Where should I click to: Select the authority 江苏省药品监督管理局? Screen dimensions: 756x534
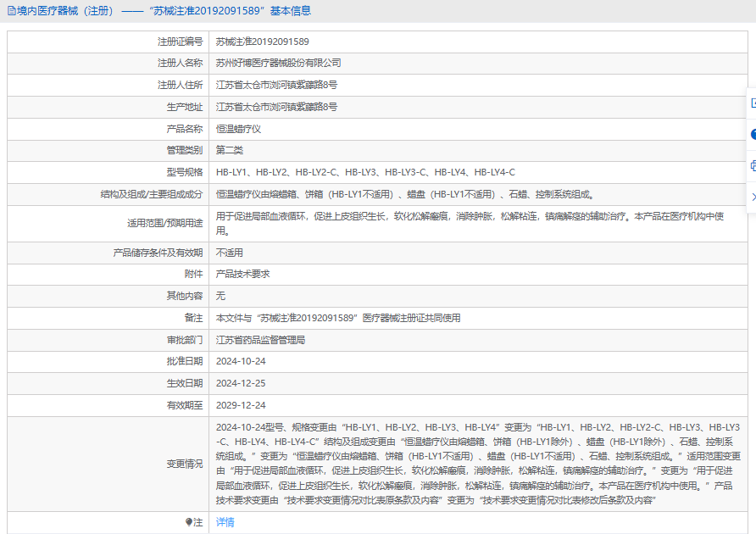pos(260,340)
